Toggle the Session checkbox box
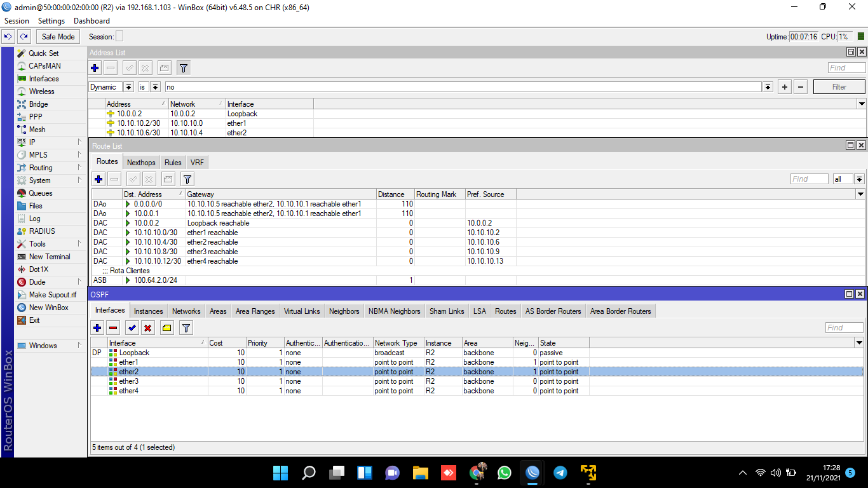This screenshot has height=488, width=868. (x=119, y=37)
